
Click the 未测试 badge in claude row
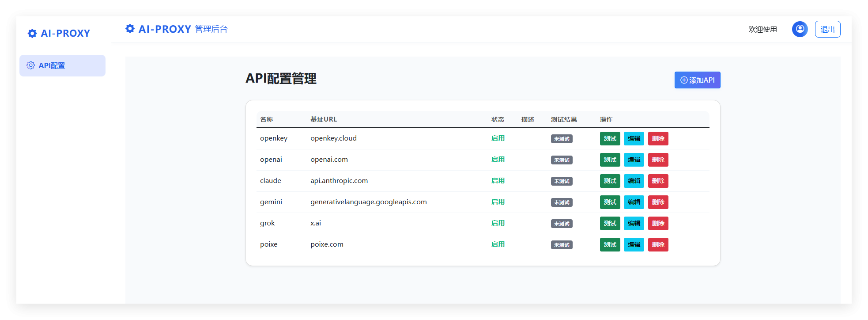pyautogui.click(x=562, y=181)
